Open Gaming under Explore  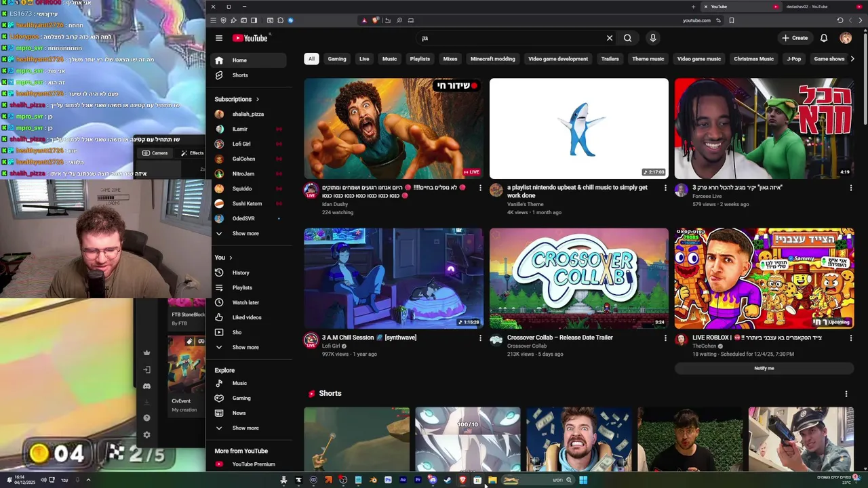click(249, 398)
